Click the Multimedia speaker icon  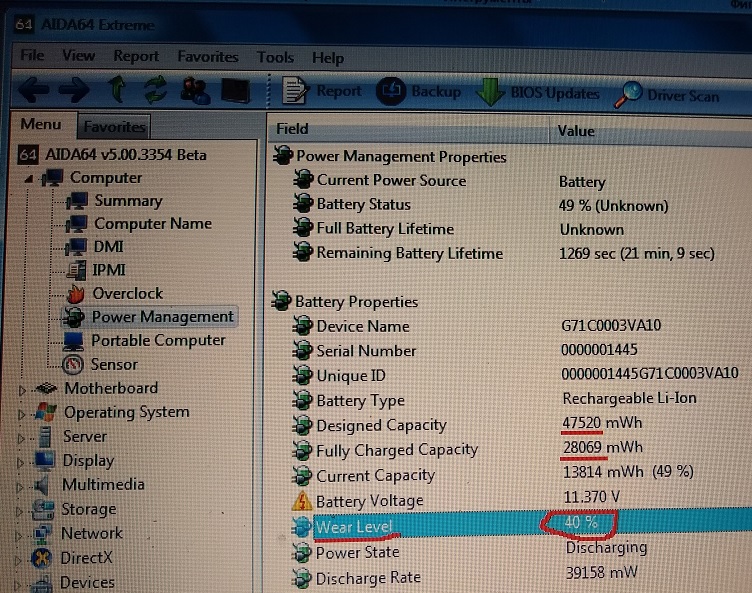43,485
